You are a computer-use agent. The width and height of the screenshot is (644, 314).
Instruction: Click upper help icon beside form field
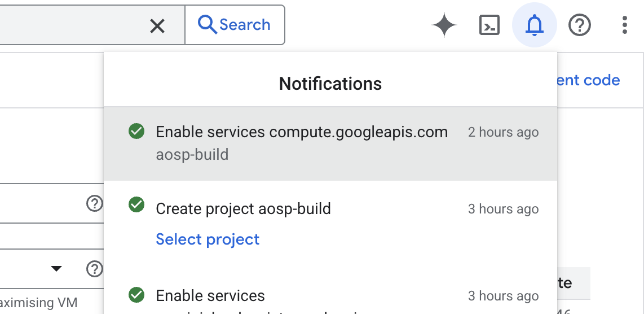click(x=94, y=203)
